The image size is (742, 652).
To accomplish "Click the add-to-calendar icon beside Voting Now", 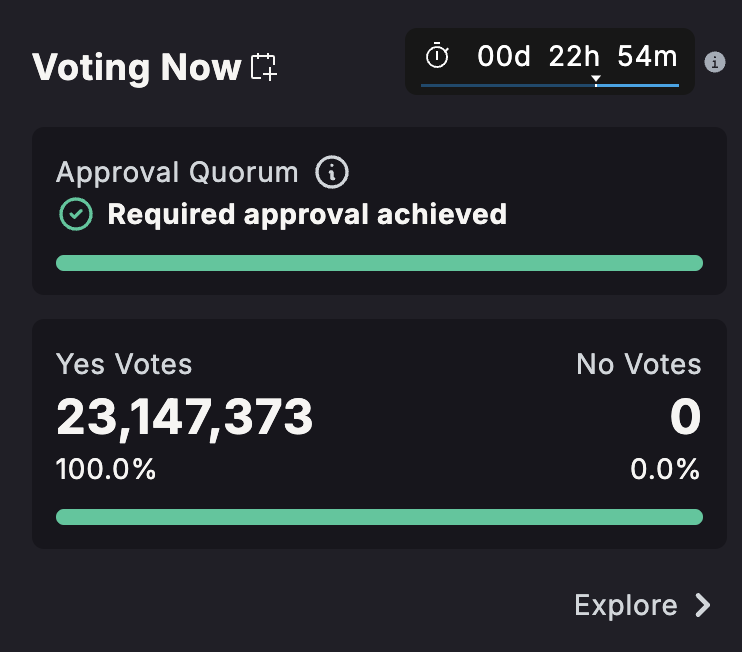I will 264,67.
